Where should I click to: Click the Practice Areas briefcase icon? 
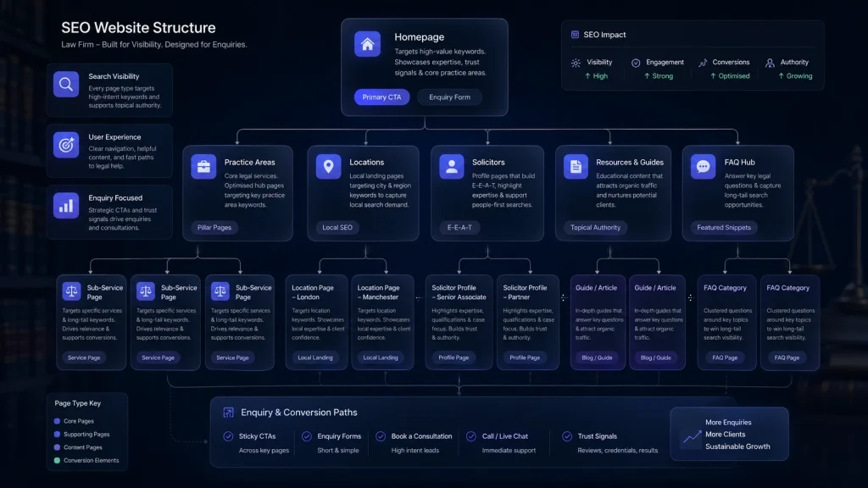pyautogui.click(x=203, y=167)
